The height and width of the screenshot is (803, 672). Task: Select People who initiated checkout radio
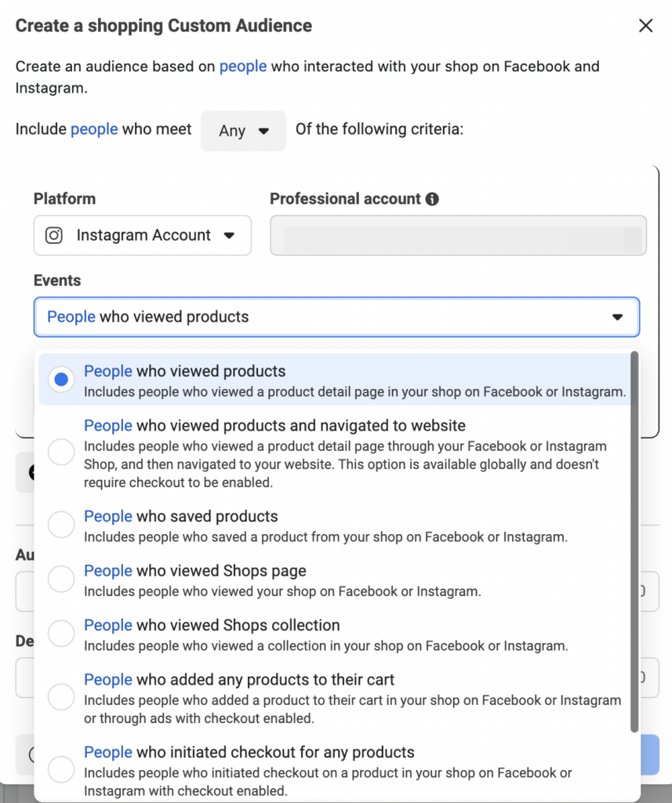[x=61, y=769]
